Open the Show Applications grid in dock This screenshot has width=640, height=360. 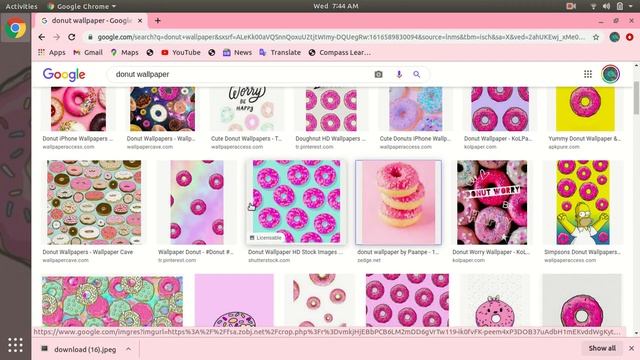click(x=16, y=345)
